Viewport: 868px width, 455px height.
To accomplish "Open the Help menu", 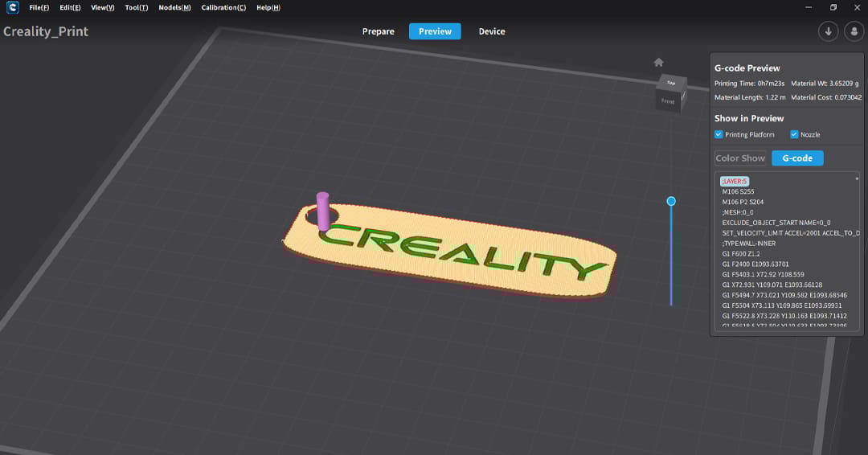I will tap(268, 8).
